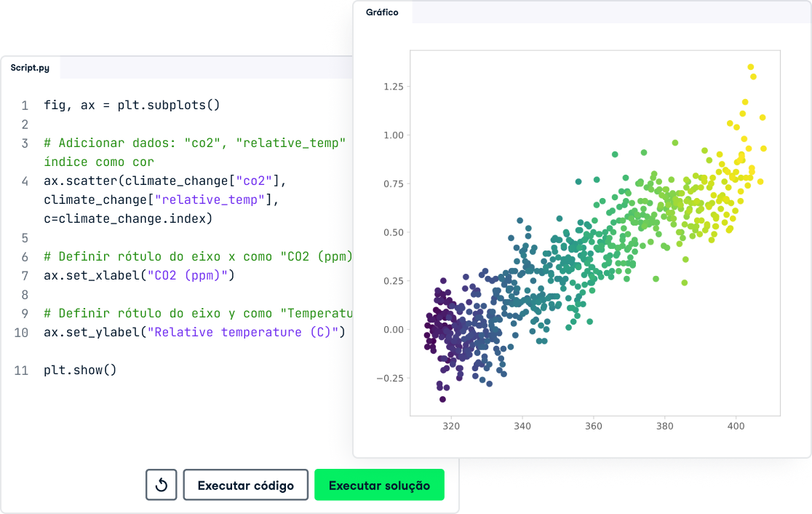Screen dimensions: 812x514
Task: Place cursor on the plt.show() line
Action: click(80, 370)
